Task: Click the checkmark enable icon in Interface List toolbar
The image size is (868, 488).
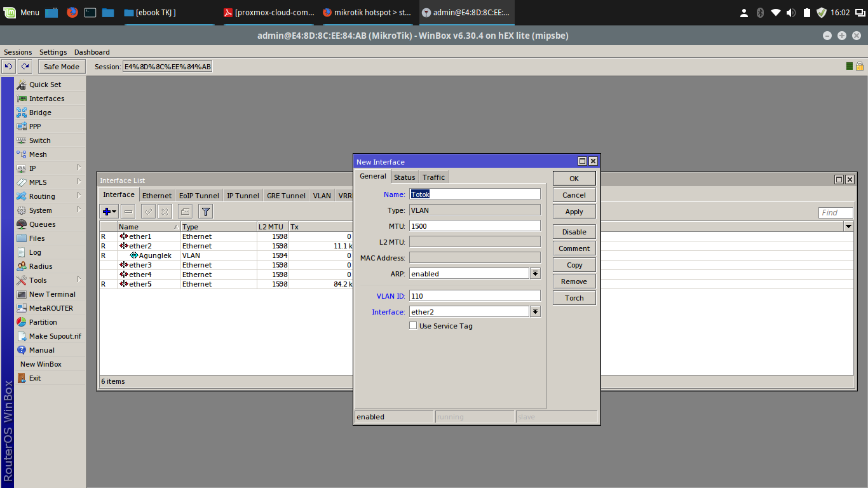Action: (x=148, y=212)
